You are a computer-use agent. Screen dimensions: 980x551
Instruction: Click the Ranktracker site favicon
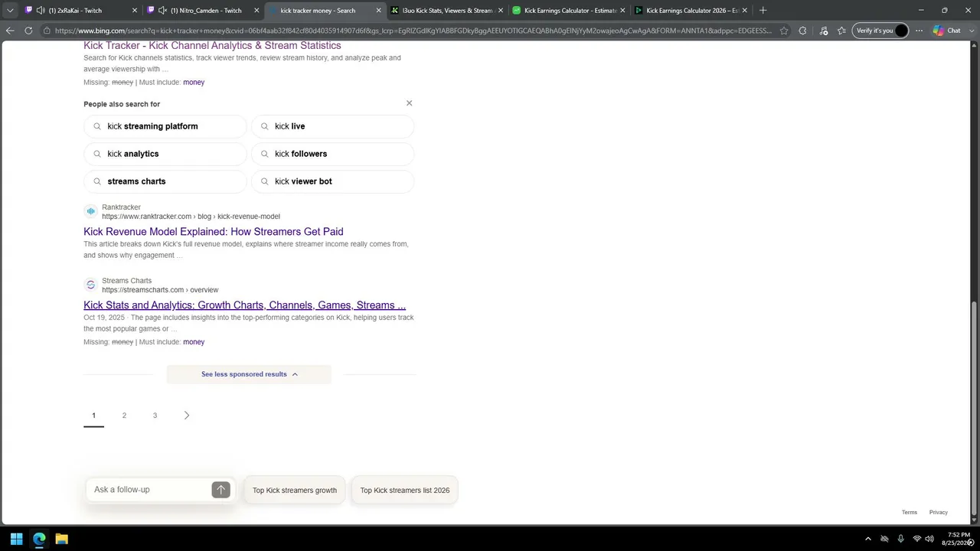(90, 211)
